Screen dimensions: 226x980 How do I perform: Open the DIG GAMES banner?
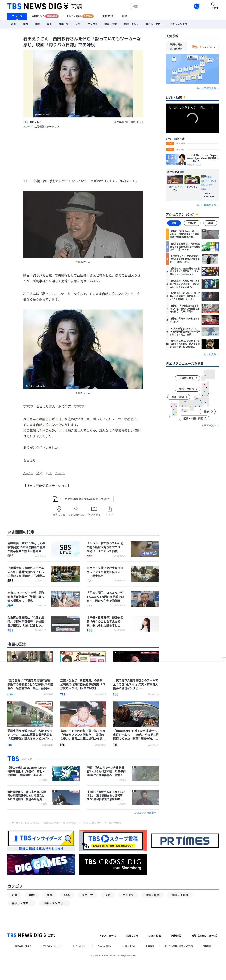(x=41, y=864)
